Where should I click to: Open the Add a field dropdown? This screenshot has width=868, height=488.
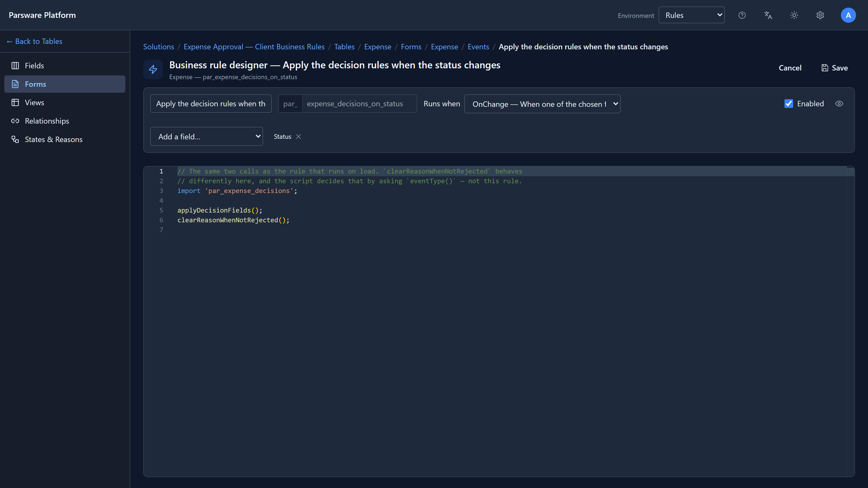tap(206, 136)
